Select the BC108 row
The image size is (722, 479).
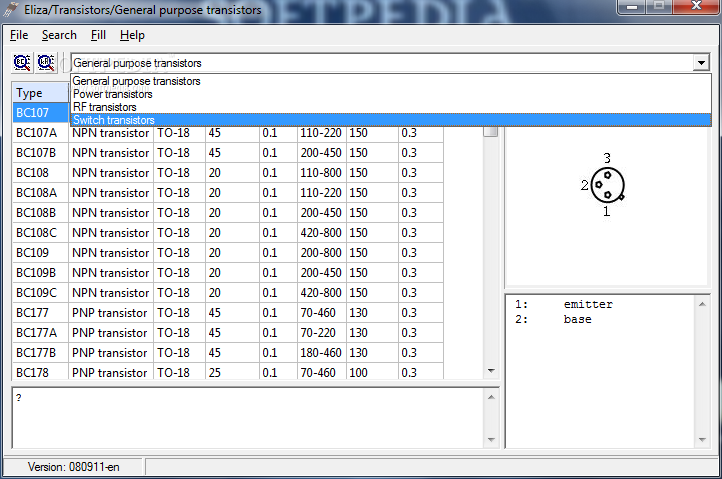coord(228,173)
